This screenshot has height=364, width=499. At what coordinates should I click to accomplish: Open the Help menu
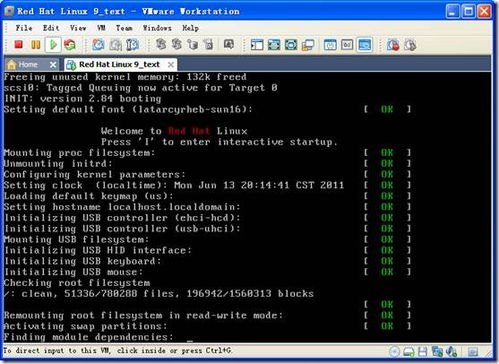pyautogui.click(x=190, y=28)
